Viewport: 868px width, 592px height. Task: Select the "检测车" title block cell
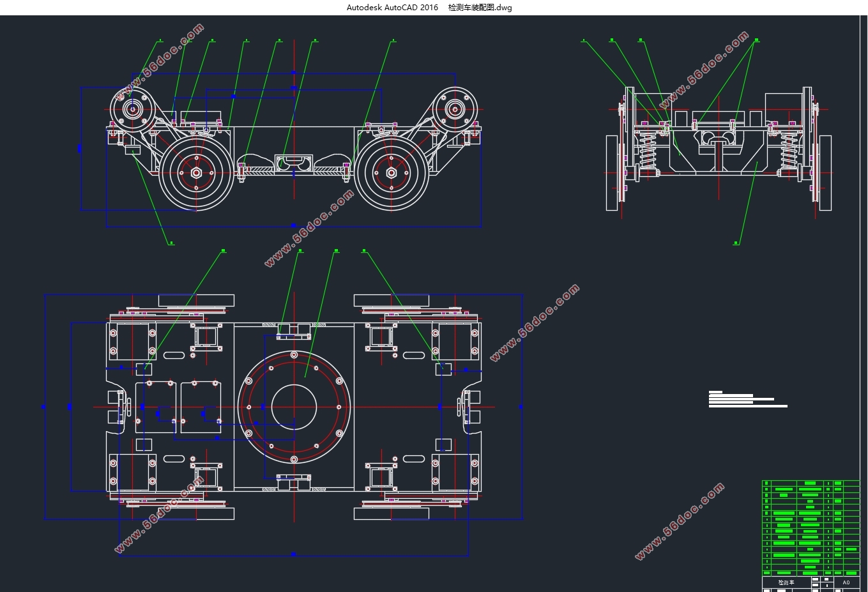[786, 582]
